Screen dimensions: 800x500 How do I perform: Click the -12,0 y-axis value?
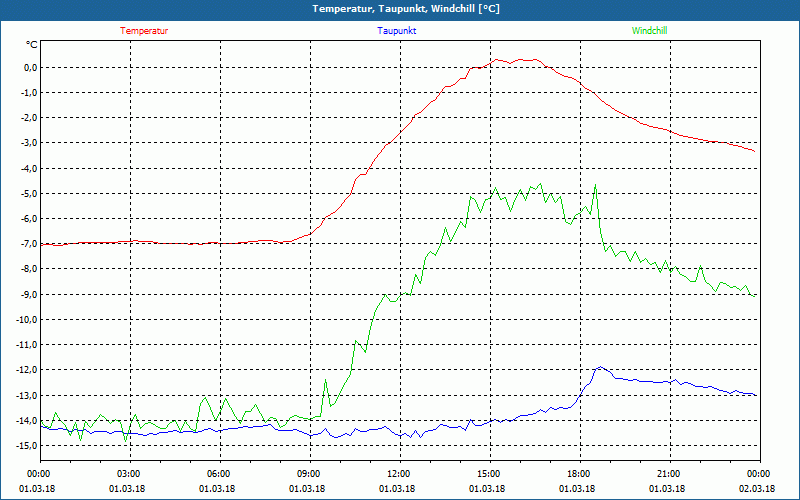[x=27, y=370]
